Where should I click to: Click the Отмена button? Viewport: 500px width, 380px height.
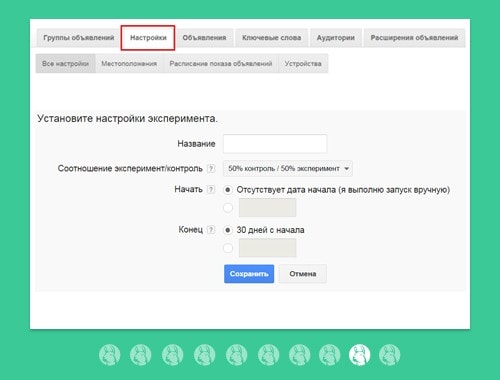303,274
